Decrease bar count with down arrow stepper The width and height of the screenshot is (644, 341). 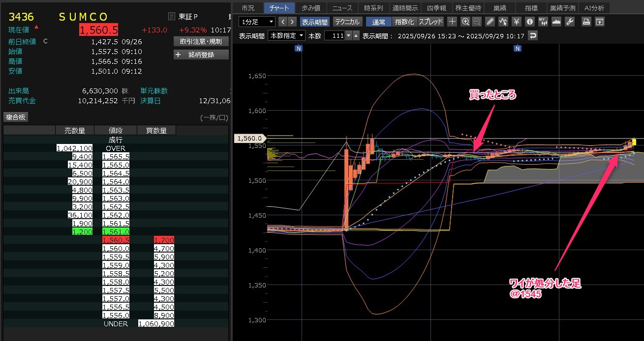[349, 35]
